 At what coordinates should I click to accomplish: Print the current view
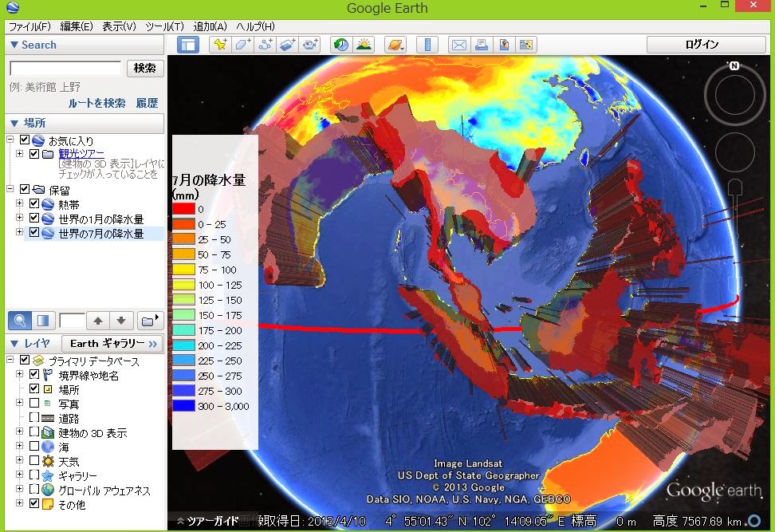pyautogui.click(x=482, y=45)
